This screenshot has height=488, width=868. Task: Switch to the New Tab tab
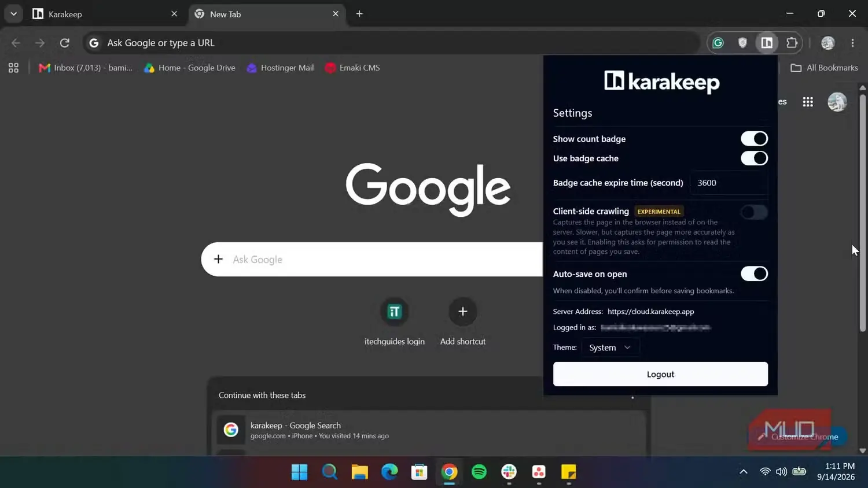tap(267, 14)
